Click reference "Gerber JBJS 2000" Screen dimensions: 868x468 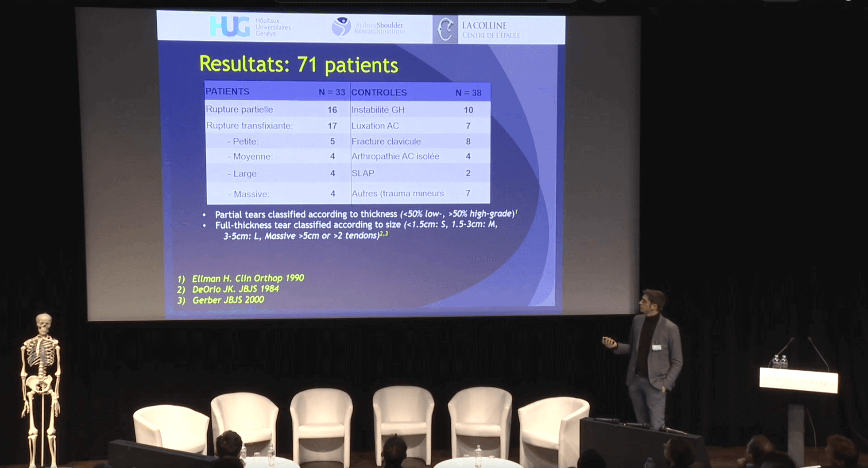(x=228, y=300)
